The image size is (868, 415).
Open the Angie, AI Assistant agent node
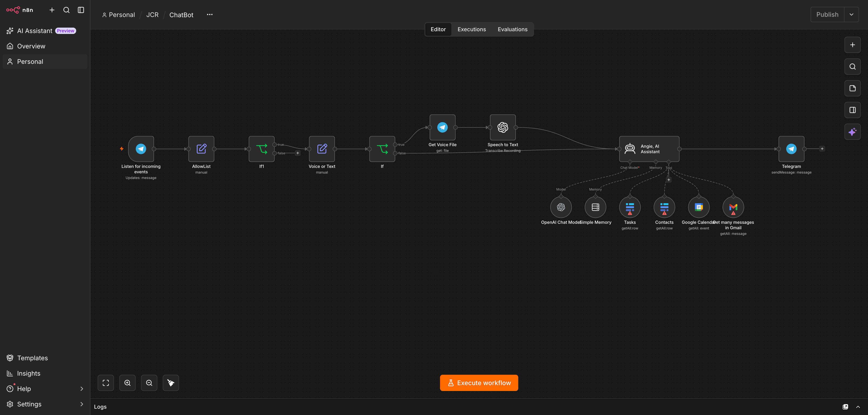pyautogui.click(x=649, y=149)
